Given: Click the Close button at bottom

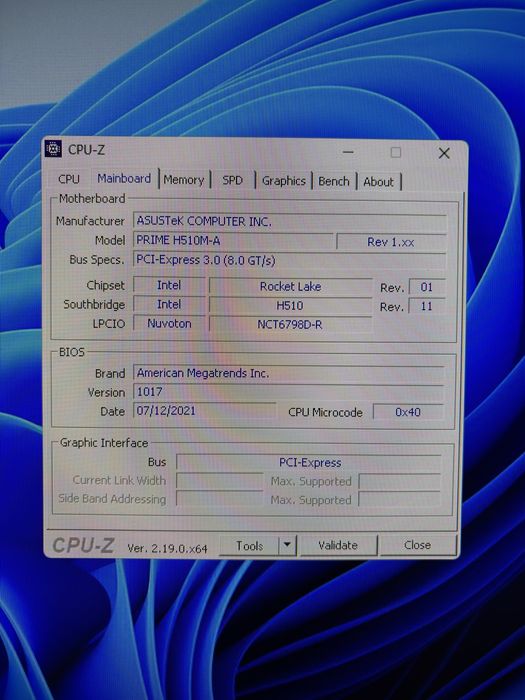Looking at the screenshot, I should pyautogui.click(x=417, y=545).
